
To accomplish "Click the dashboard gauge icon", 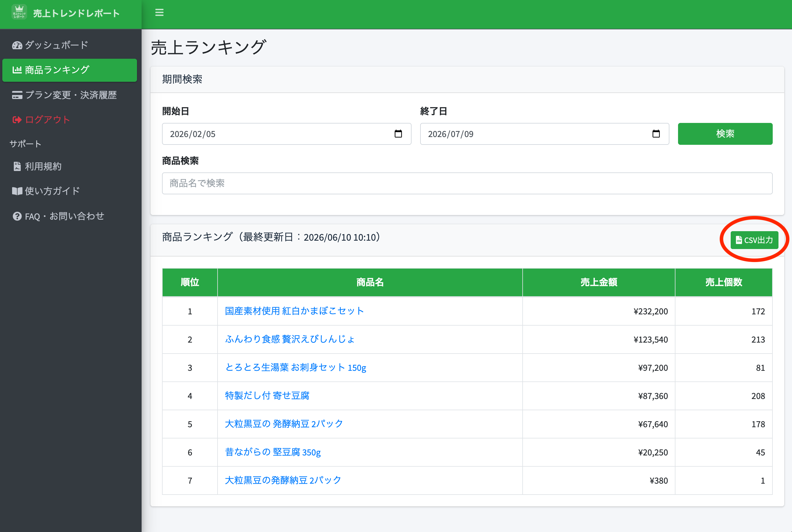I will click(17, 45).
